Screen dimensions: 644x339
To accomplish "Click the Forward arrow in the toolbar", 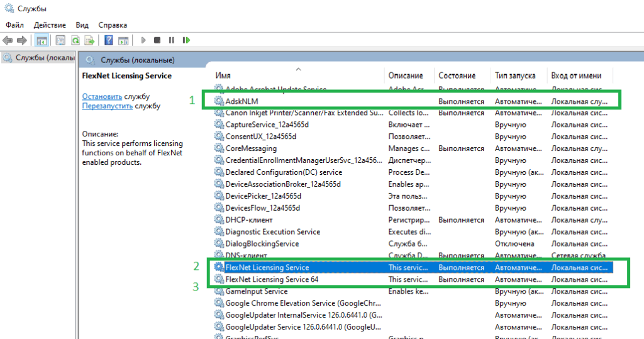I will [22, 40].
